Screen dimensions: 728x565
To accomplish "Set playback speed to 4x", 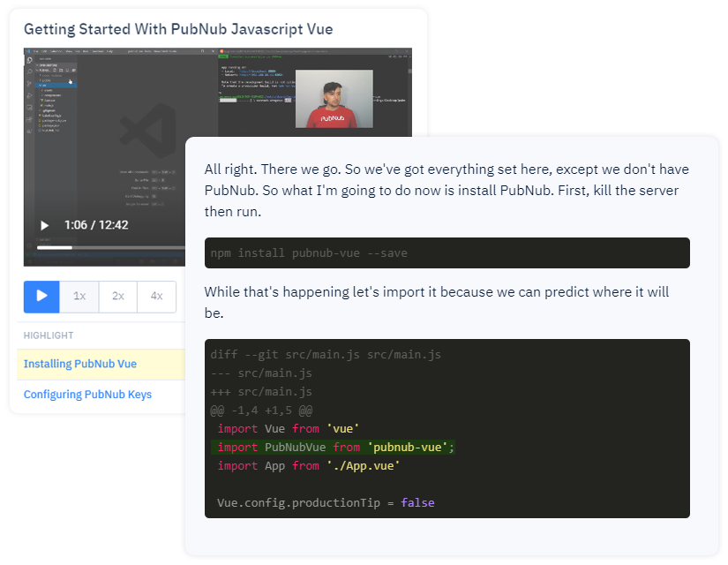I will (156, 297).
